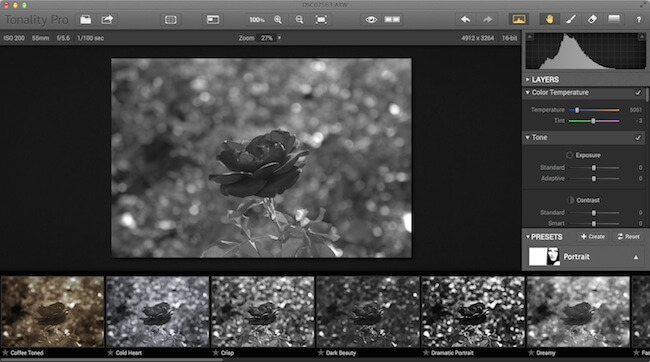Favorite the Dramatic Portrait preset star
The width and height of the screenshot is (650, 362).
426,353
